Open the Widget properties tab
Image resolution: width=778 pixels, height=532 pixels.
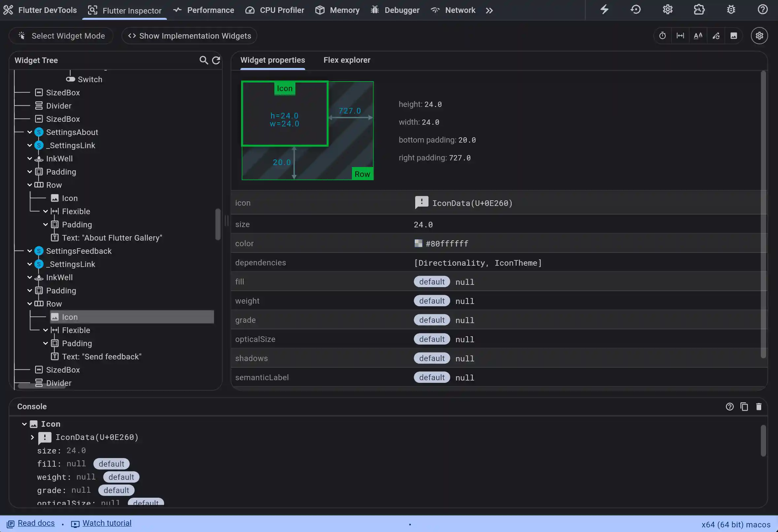click(273, 60)
